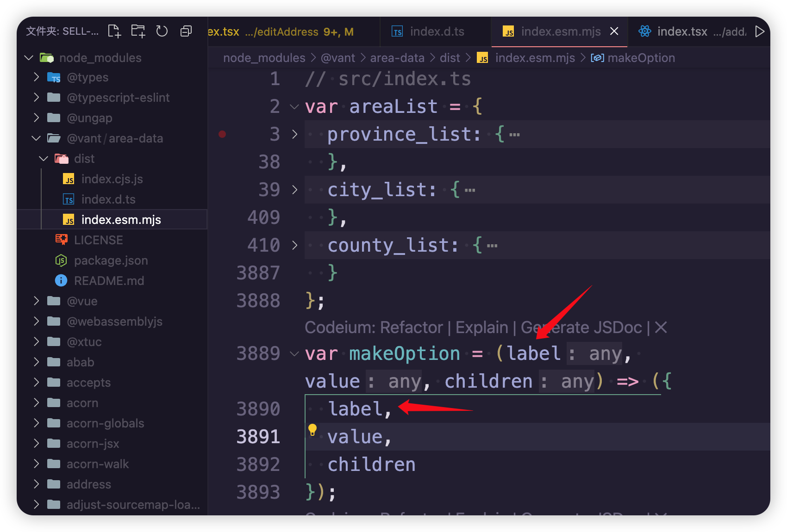Viewport: 787px width, 532px height.
Task: Expand the @webassemblyjs folder
Action: 37,322
